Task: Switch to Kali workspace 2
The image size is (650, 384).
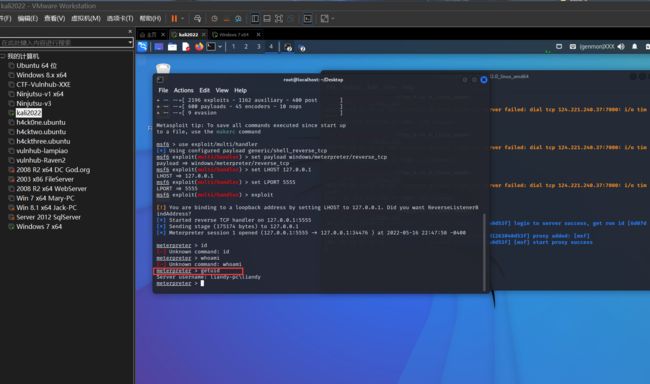Action: [246, 47]
